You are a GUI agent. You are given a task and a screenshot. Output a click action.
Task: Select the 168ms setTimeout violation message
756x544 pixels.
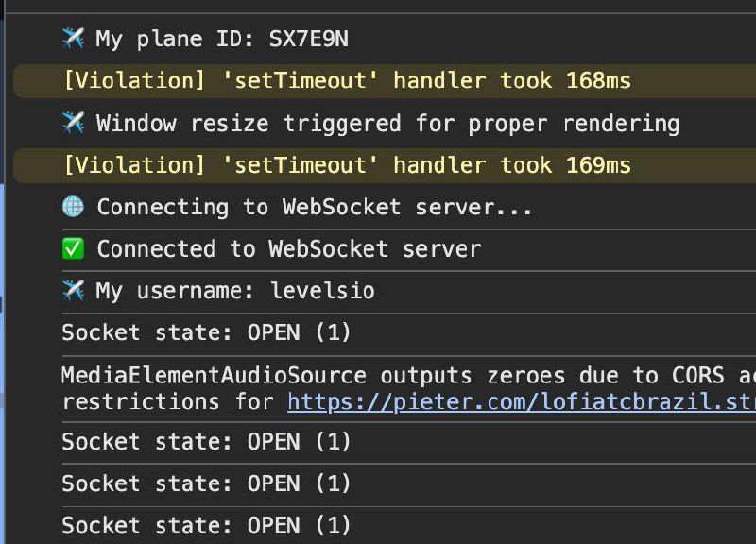coord(347,80)
